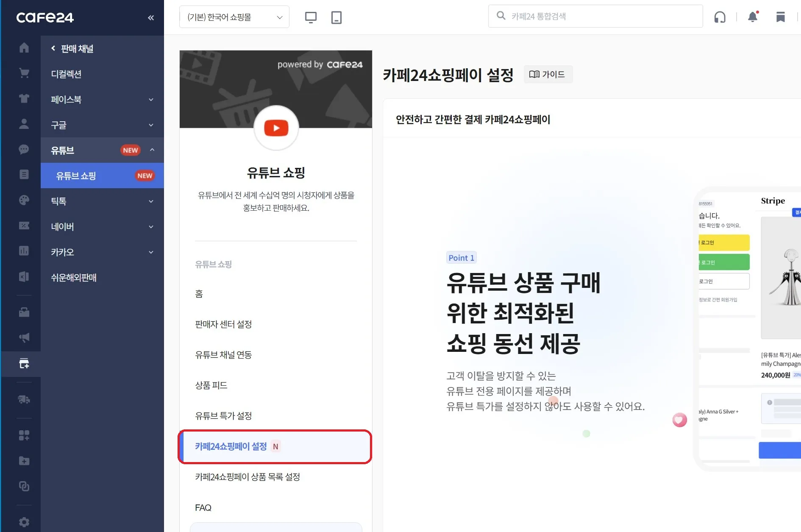Click the 안전하고 간편한 결제 카페24쇼핑페이 heading
The height and width of the screenshot is (532, 801).
click(x=473, y=120)
